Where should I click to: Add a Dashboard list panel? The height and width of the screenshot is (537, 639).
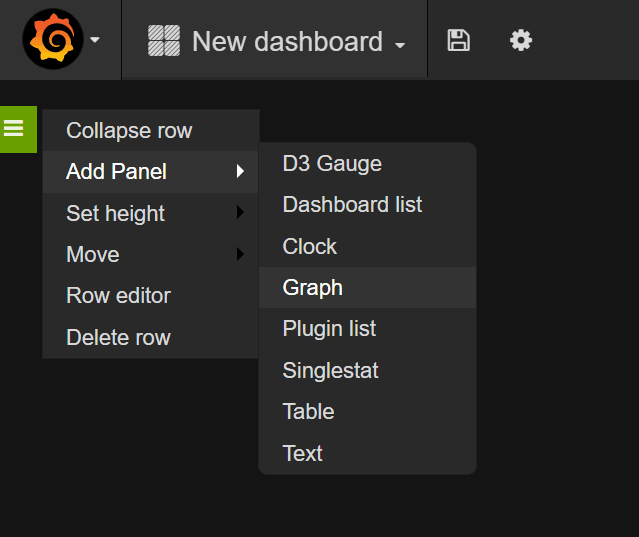[368, 205]
